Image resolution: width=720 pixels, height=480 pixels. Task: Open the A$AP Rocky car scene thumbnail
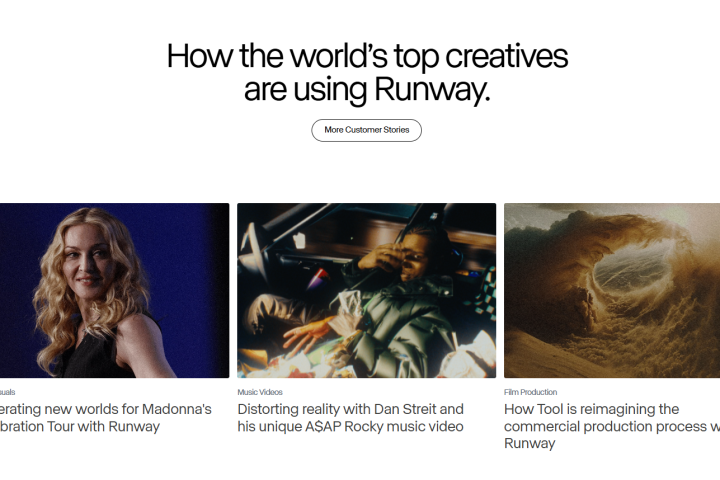(366, 290)
